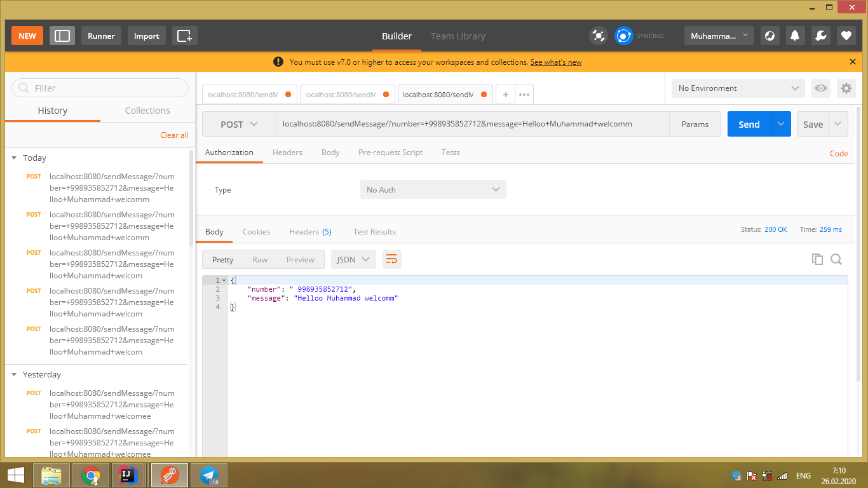The width and height of the screenshot is (868, 488).
Task: Open notifications bell icon
Action: (x=795, y=36)
